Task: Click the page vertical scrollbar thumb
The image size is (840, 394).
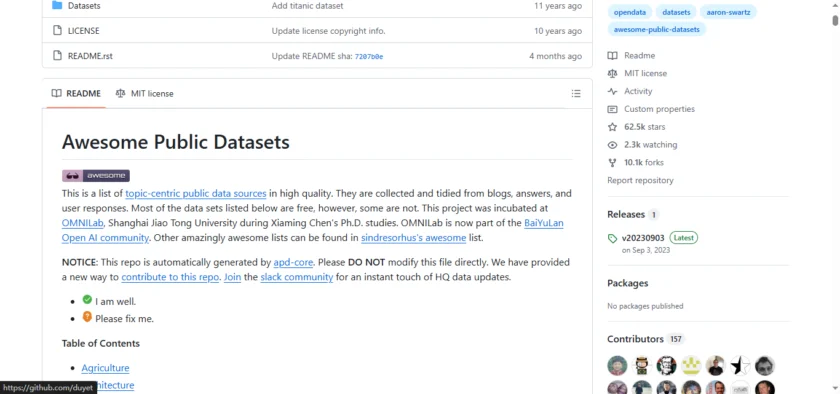Action: 835,20
